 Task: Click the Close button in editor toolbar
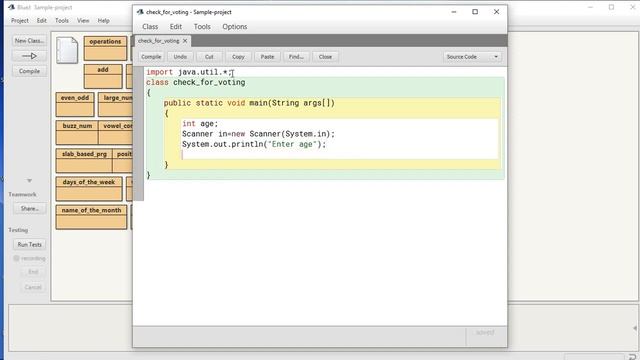click(325, 57)
